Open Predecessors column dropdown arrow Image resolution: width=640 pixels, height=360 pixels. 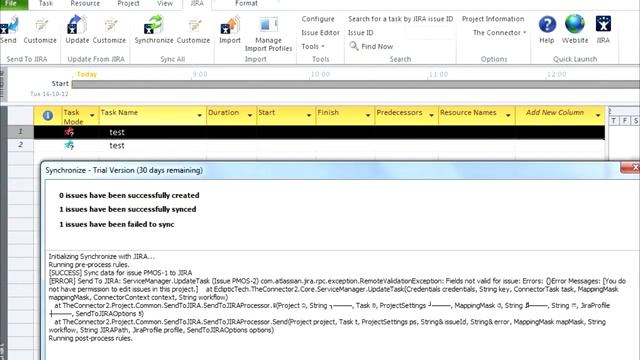[431, 116]
